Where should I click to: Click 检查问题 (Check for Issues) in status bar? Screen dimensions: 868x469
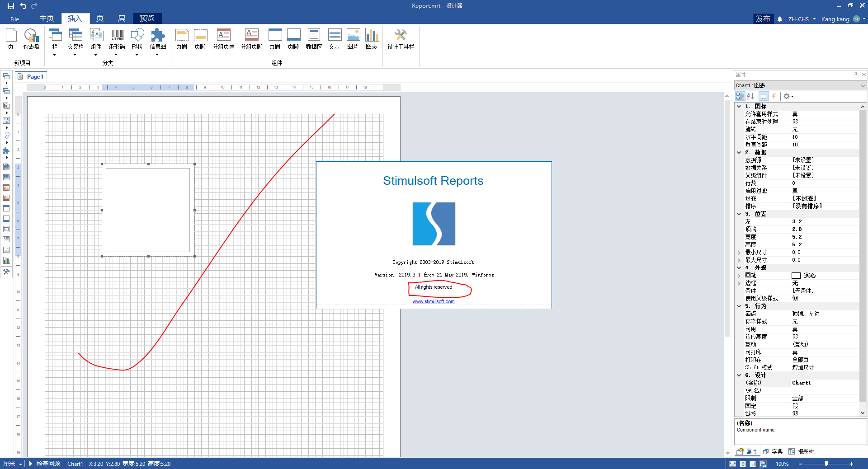[45, 464]
